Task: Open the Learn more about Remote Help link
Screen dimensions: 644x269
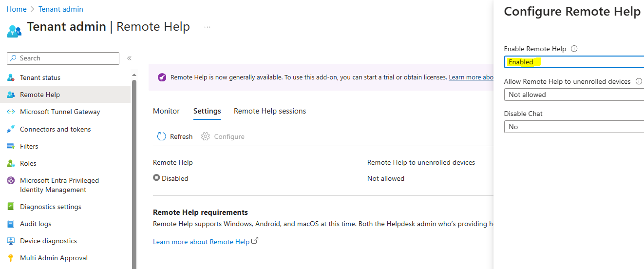Action: point(201,242)
